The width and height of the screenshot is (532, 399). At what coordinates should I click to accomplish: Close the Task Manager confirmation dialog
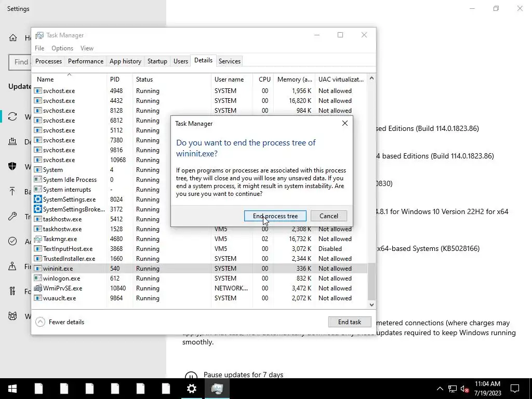[345, 123]
